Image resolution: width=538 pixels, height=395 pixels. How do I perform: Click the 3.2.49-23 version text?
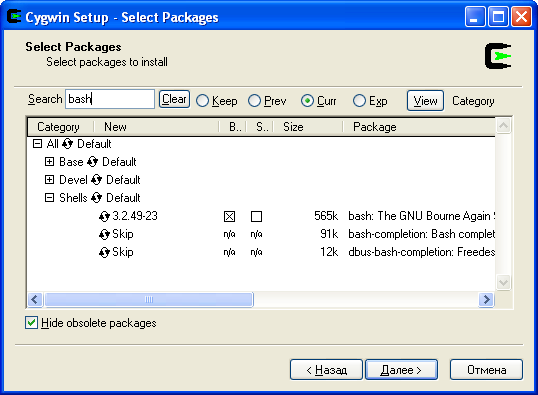(135, 216)
